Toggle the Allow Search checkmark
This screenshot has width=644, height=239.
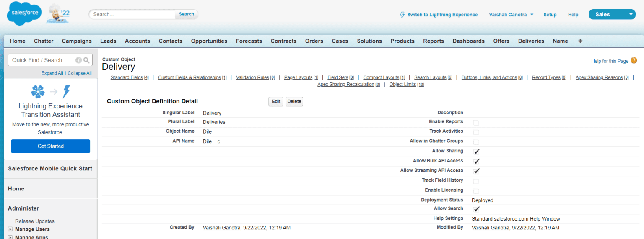477,209
